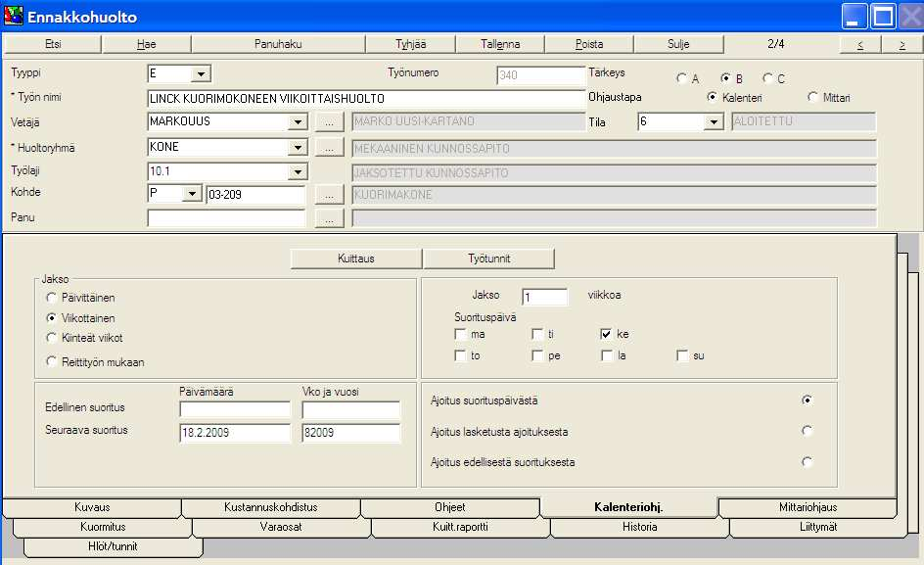
Task: Switch to the Kustannuskohdistus tab
Action: click(x=270, y=508)
